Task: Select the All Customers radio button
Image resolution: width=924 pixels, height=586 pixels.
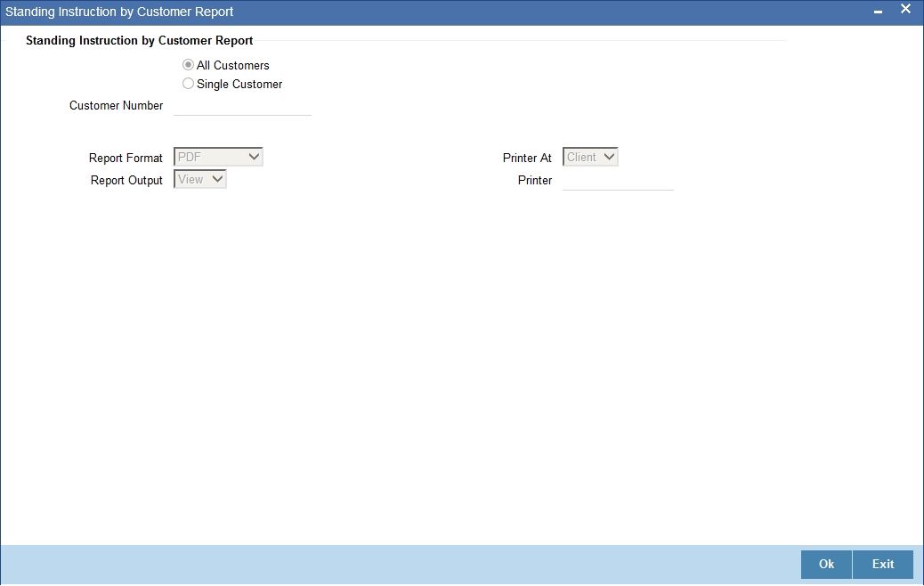Action: tap(188, 65)
